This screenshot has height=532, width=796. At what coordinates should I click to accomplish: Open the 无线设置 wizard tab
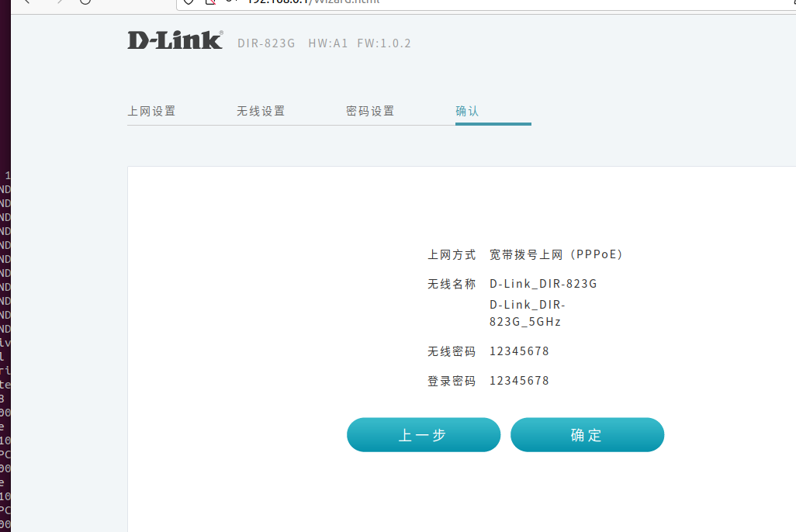(261, 111)
